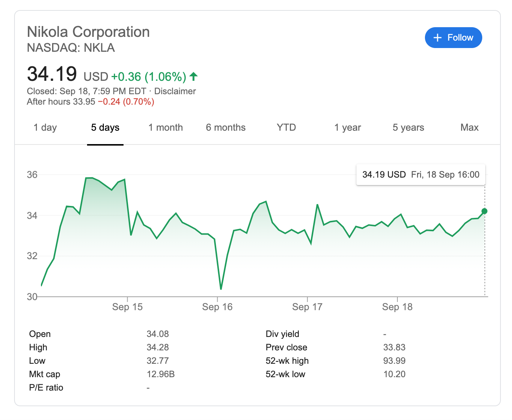View the 5 years chart range

[408, 128]
